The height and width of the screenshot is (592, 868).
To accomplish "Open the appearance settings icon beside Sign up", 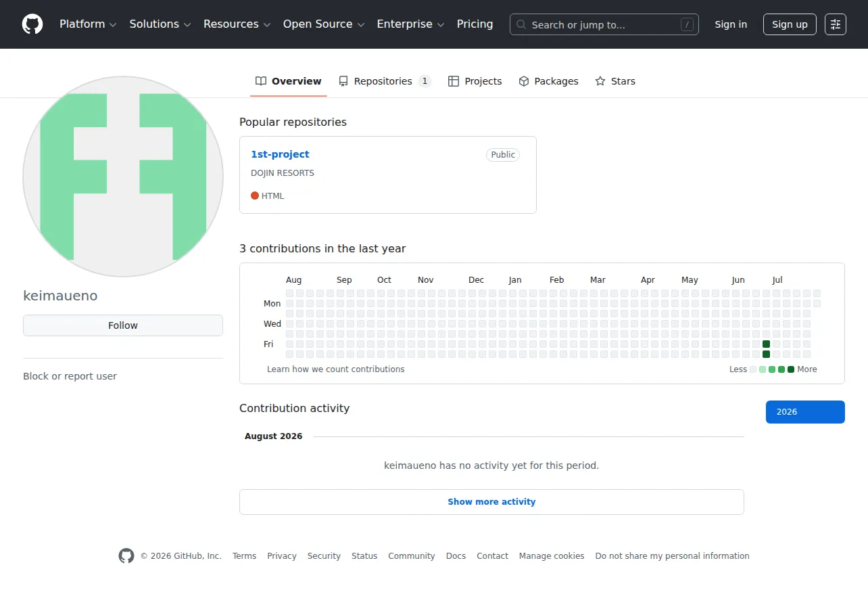I will coord(836,24).
